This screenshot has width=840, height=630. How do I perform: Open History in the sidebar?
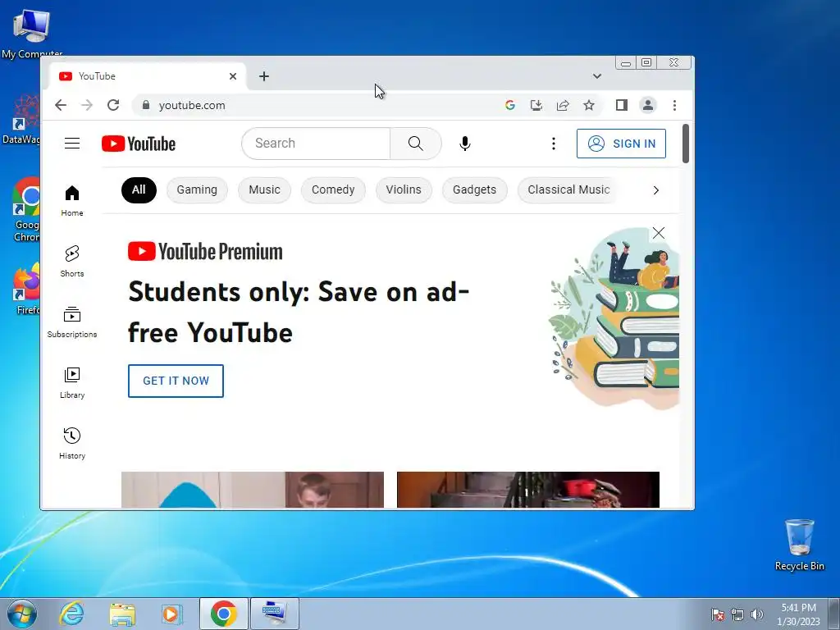(x=72, y=444)
